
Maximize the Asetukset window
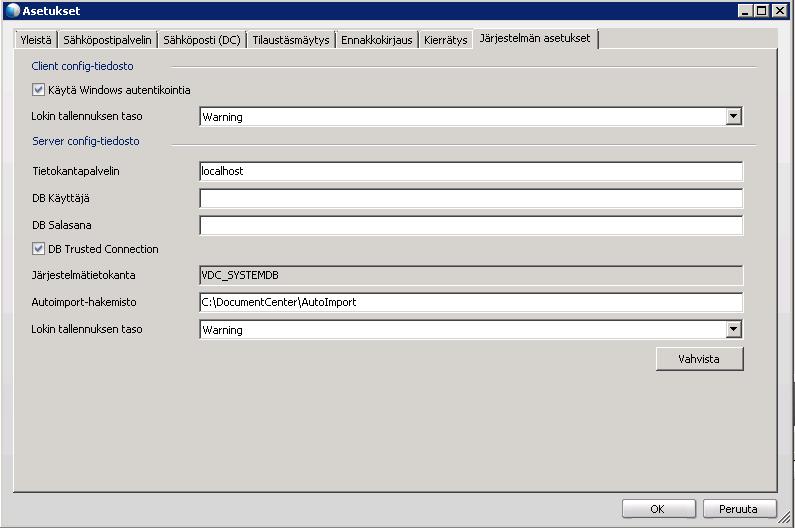(762, 11)
